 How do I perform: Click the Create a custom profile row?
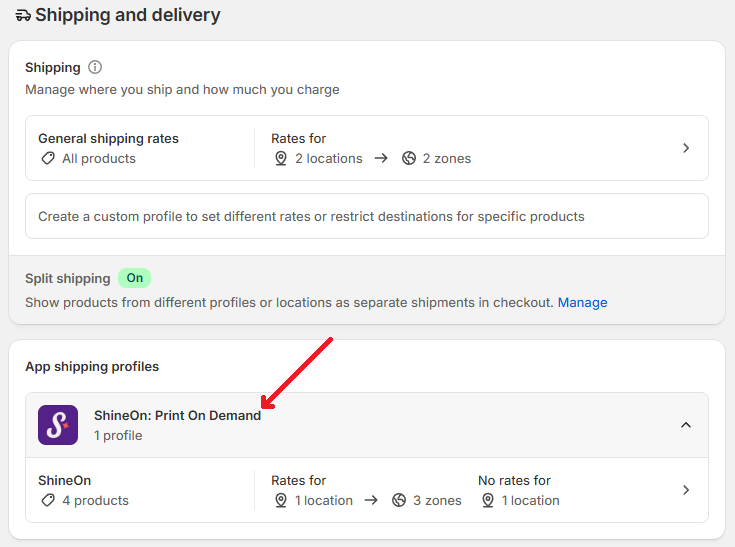pos(367,216)
